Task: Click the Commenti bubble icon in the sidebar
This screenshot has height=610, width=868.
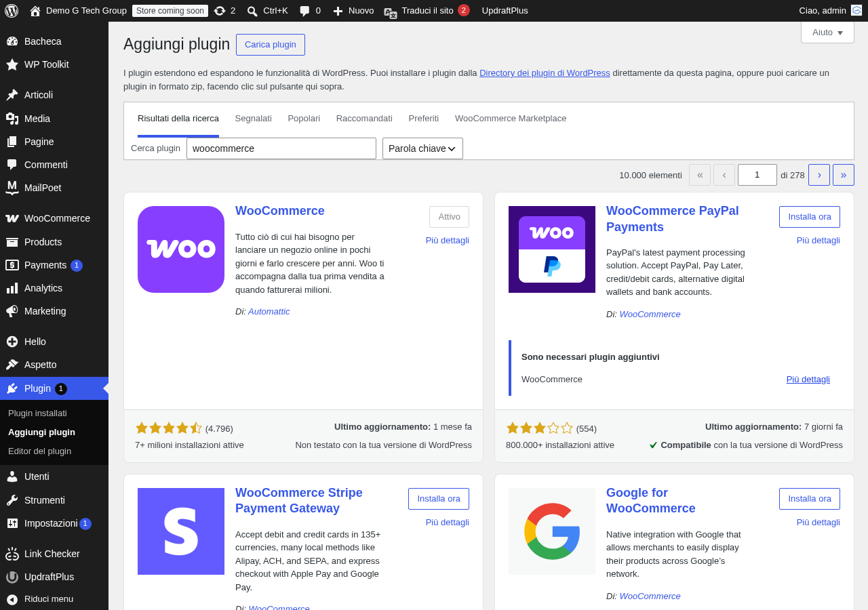Action: coord(12,165)
